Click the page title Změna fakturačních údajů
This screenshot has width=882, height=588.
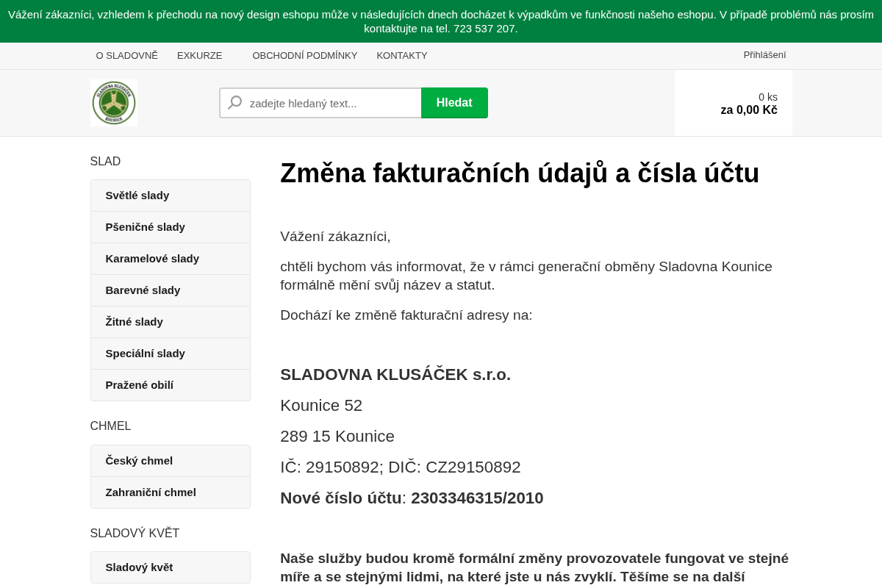point(520,173)
